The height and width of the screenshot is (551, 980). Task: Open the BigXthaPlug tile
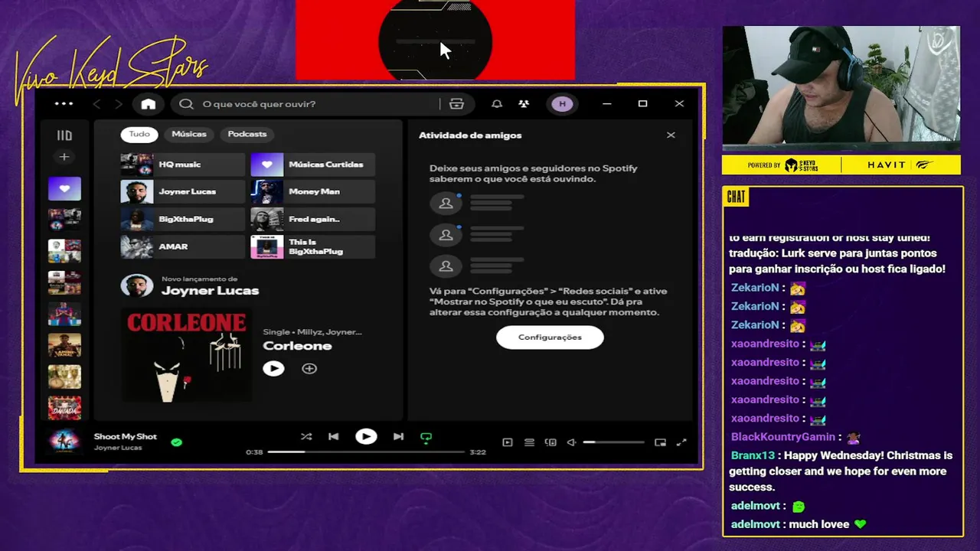(x=182, y=220)
